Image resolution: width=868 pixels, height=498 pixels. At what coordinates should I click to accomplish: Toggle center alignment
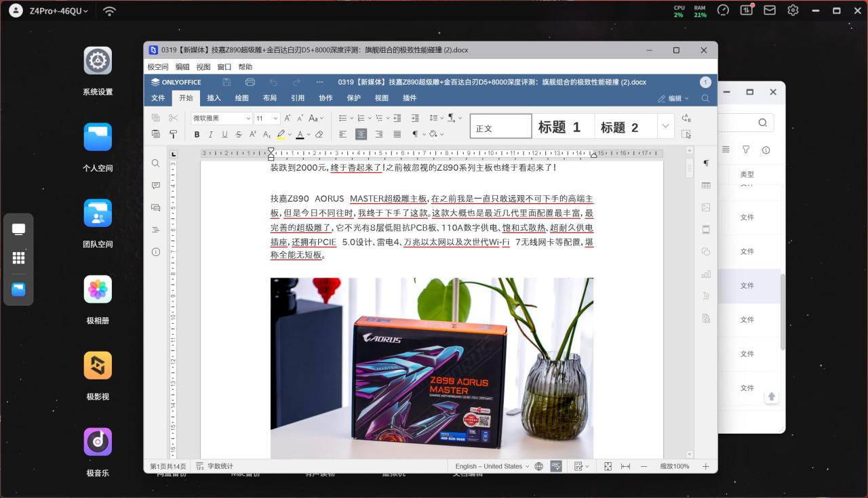361,134
